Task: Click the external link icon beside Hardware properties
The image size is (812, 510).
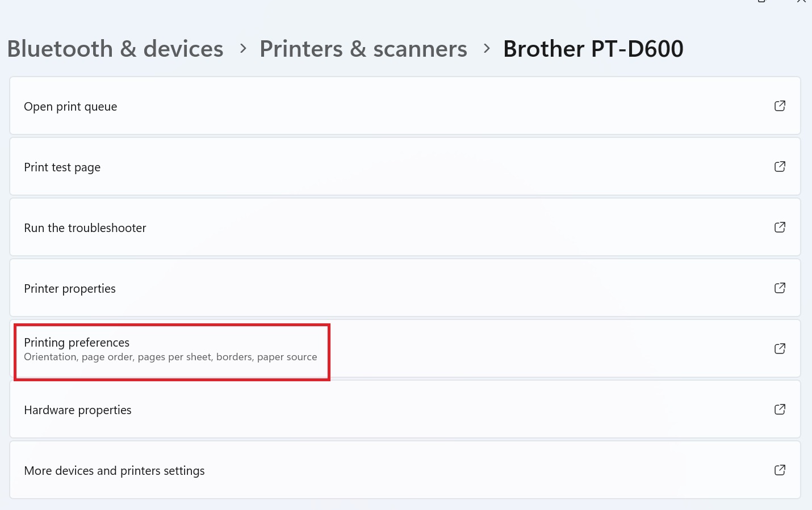Action: point(780,410)
